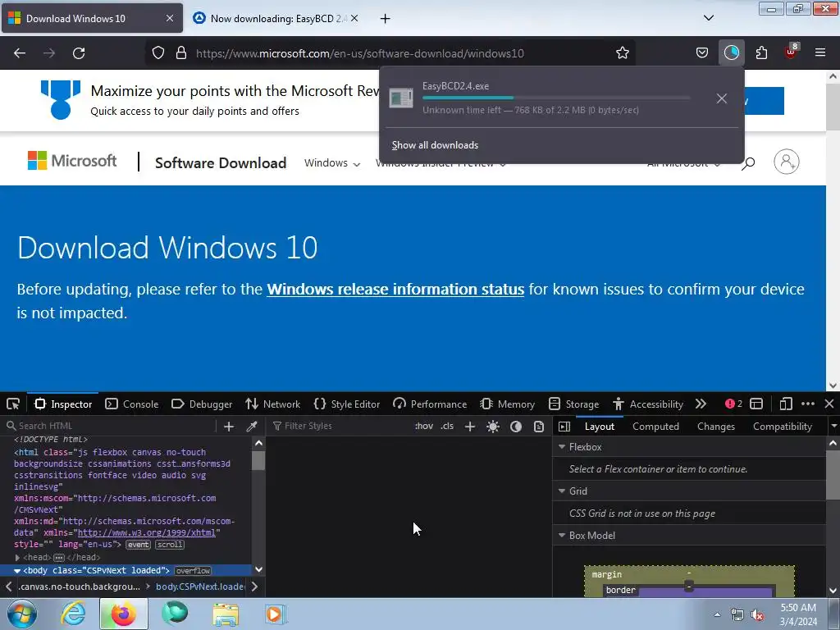Image resolution: width=840 pixels, height=630 pixels.
Task: Expand the head element node
Action: (17, 558)
